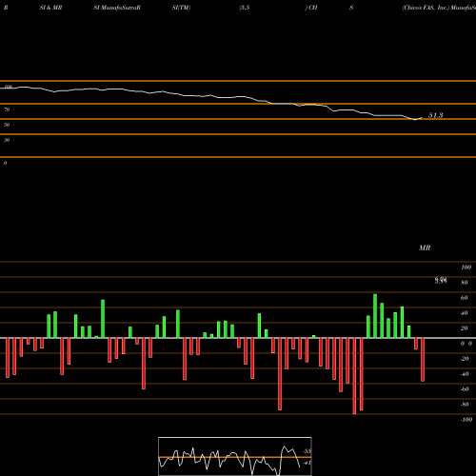Image resolution: width=476 pixels, height=476 pixels.
Task: Click the -40 label on MR axis
Action: point(465,374)
